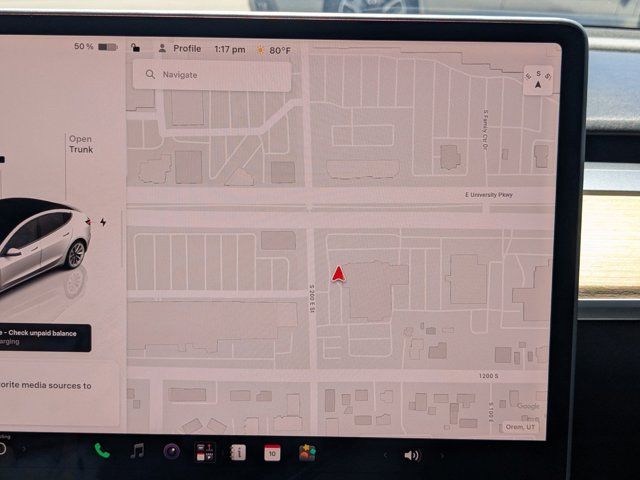Tap the 1200 S street label
The image size is (640, 480).
click(x=489, y=376)
